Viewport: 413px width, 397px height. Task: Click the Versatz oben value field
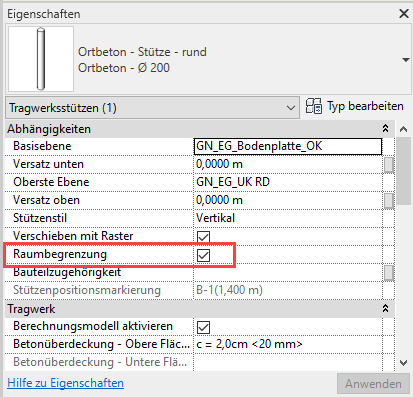[288, 200]
